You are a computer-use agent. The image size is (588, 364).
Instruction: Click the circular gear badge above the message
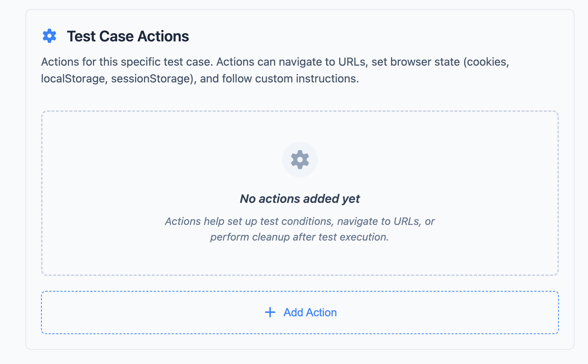pos(300,160)
